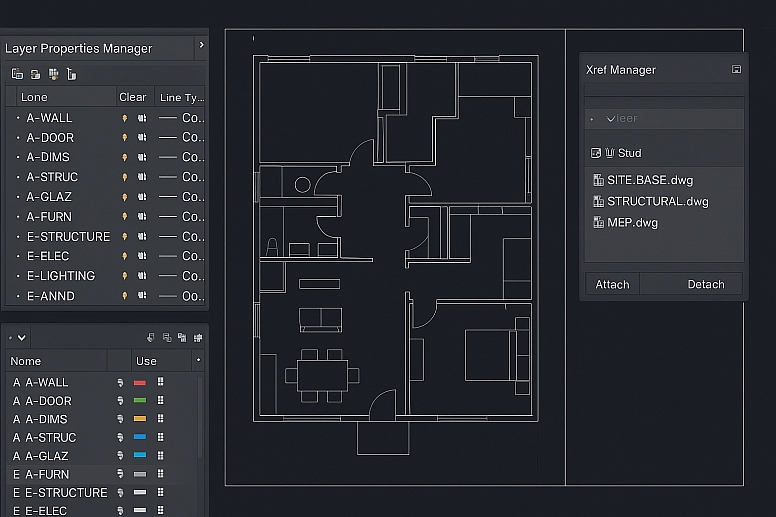Open linetype of the A-GLAZ layer

click(x=181, y=197)
